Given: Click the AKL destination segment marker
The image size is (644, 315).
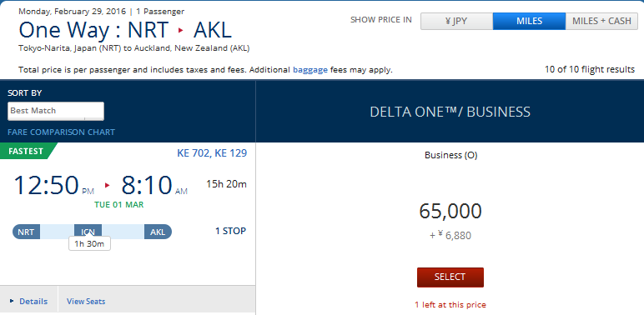Looking at the screenshot, I should point(158,232).
